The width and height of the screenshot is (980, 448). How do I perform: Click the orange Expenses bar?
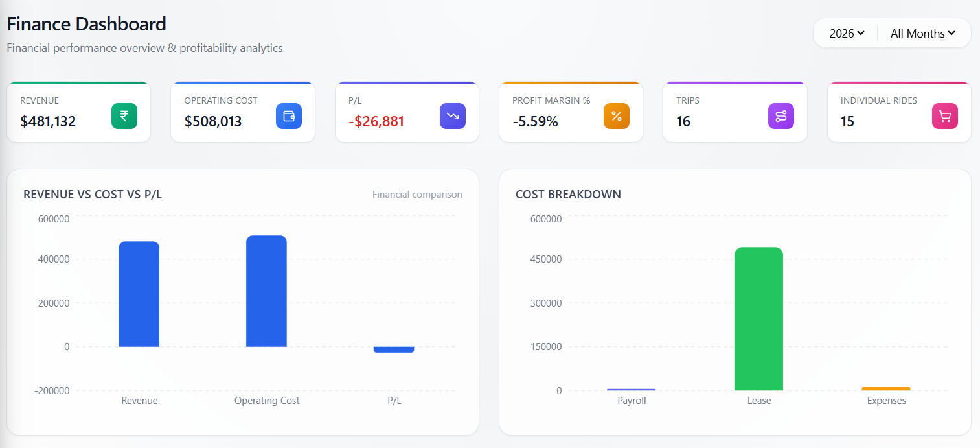(886, 388)
